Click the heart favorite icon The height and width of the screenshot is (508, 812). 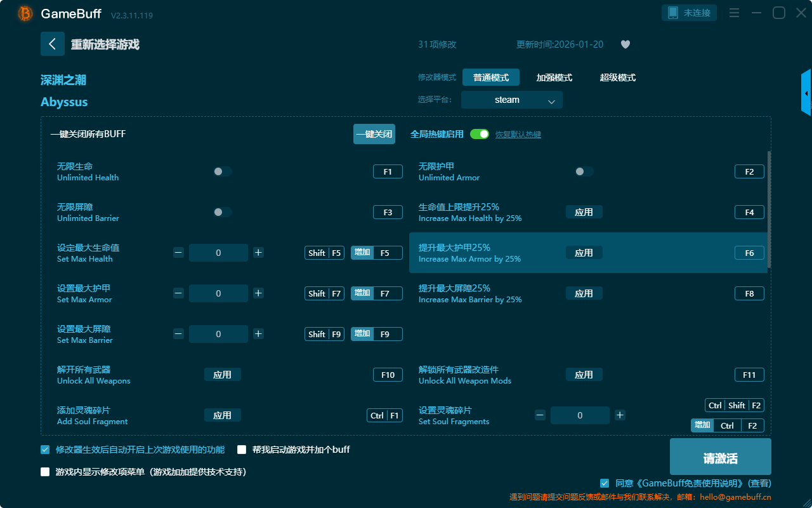point(625,44)
